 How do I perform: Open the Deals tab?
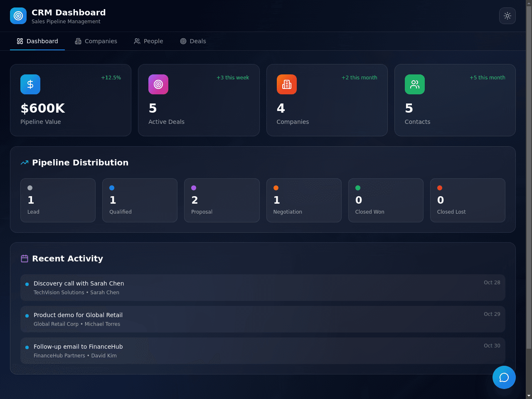click(x=193, y=41)
